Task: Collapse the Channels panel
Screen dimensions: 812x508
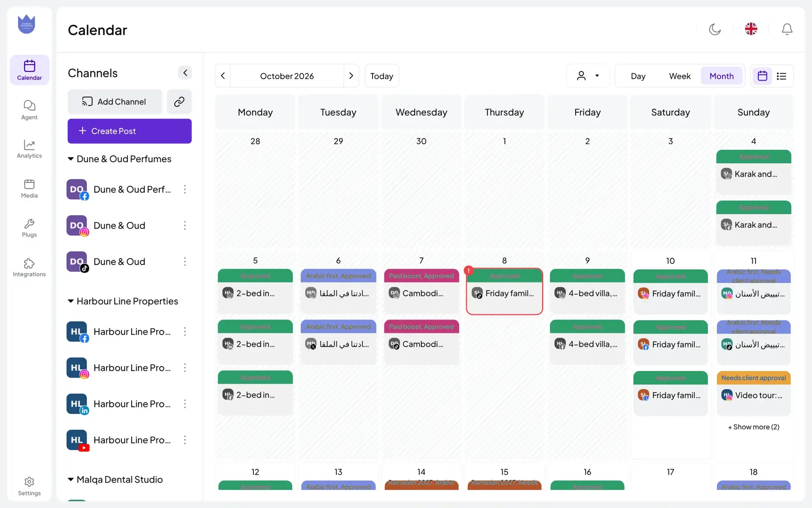Action: pos(185,73)
